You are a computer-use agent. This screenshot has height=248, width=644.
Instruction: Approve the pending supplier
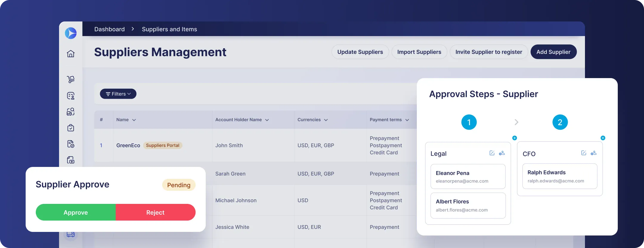[x=76, y=212]
